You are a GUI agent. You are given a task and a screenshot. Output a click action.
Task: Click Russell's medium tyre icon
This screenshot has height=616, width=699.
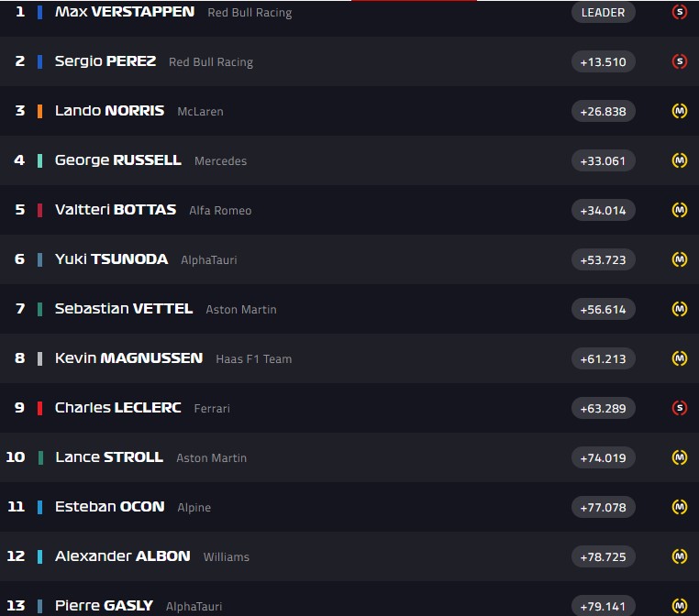click(679, 160)
